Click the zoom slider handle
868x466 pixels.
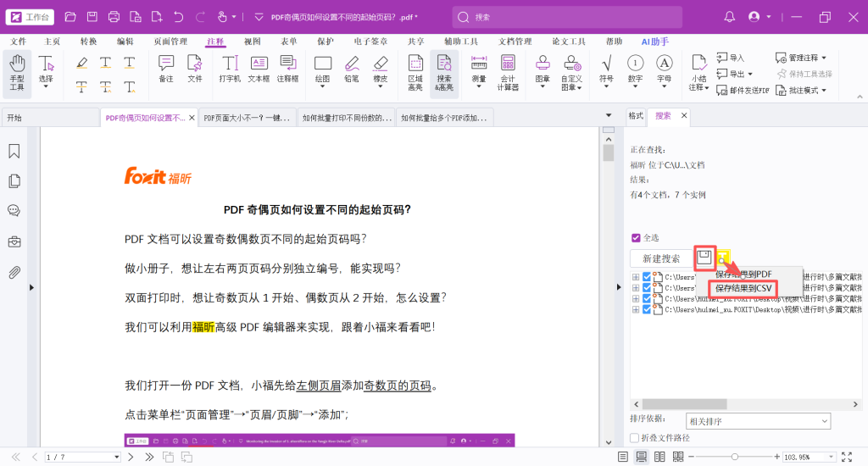735,457
